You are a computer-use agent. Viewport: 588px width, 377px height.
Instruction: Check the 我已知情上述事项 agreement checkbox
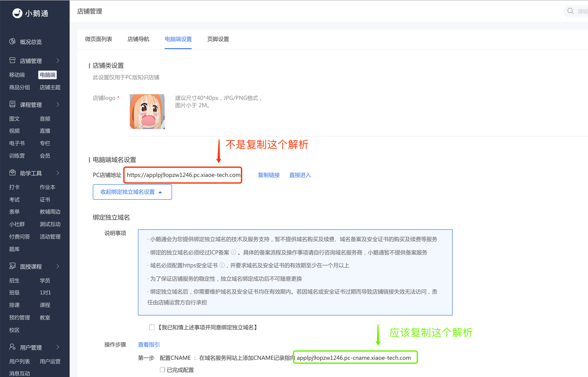152,327
